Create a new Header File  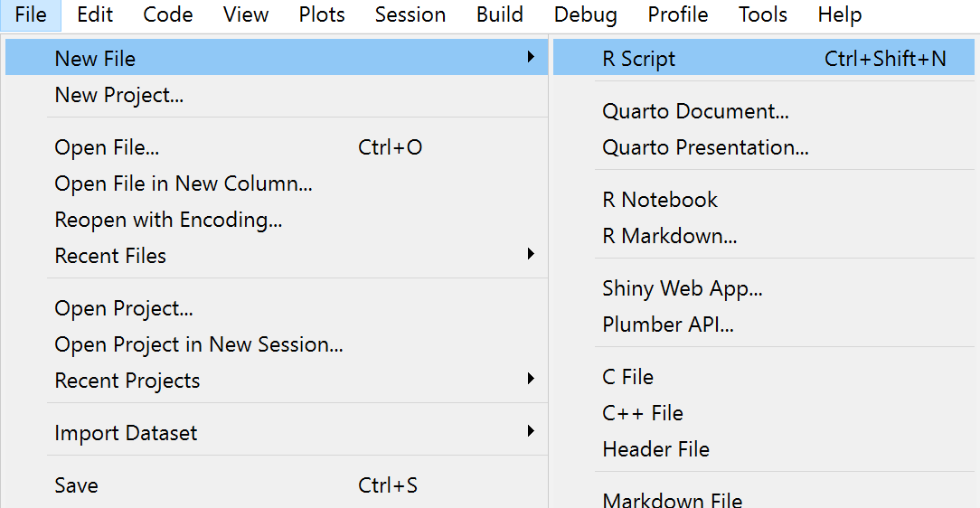(764, 449)
